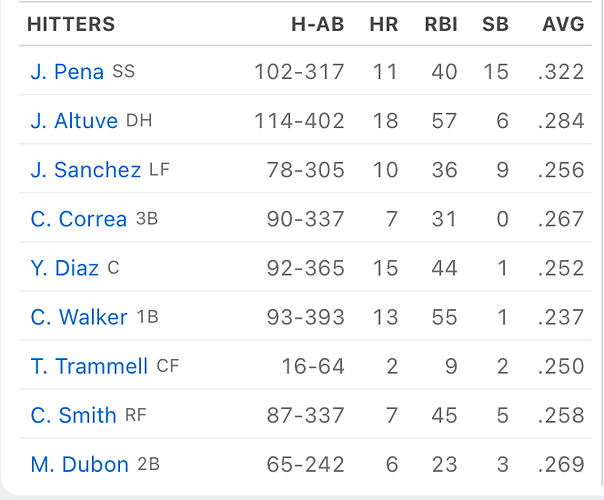Open C. Smith player page
Viewport: 604px width, 500px height.
[x=74, y=415]
